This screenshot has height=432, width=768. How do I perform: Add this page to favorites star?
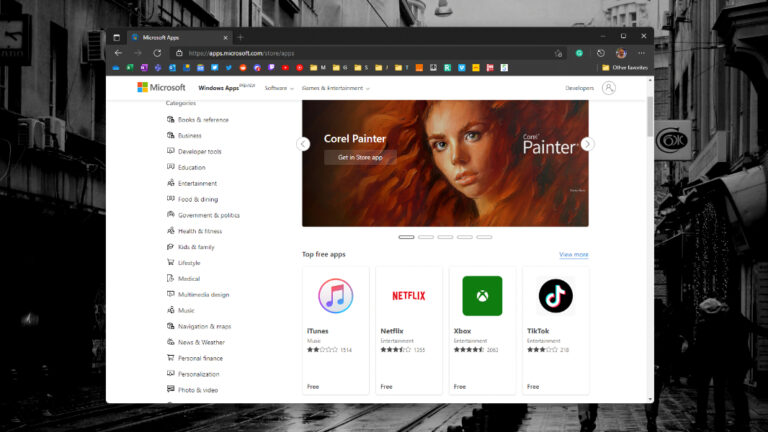pyautogui.click(x=558, y=53)
